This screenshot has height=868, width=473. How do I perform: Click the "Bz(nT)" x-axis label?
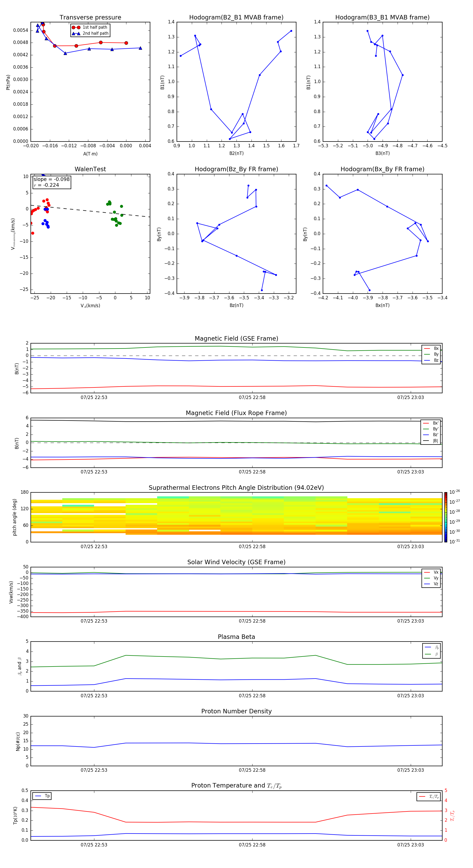click(x=236, y=305)
